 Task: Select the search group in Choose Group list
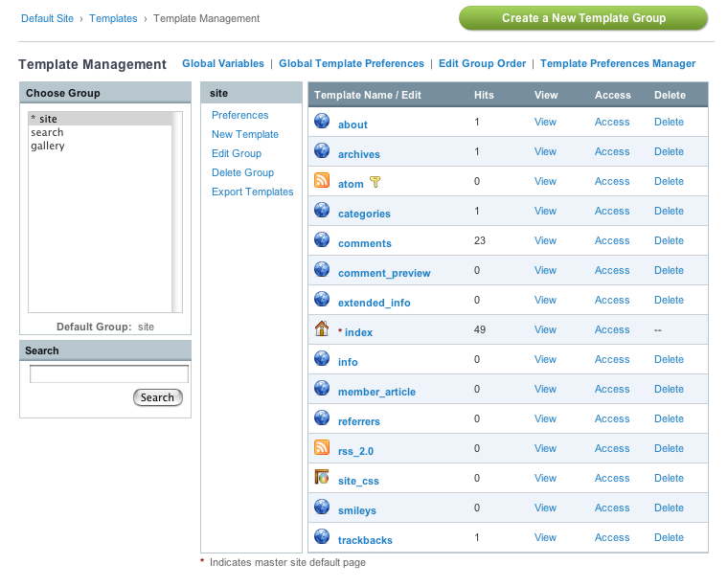click(x=47, y=133)
